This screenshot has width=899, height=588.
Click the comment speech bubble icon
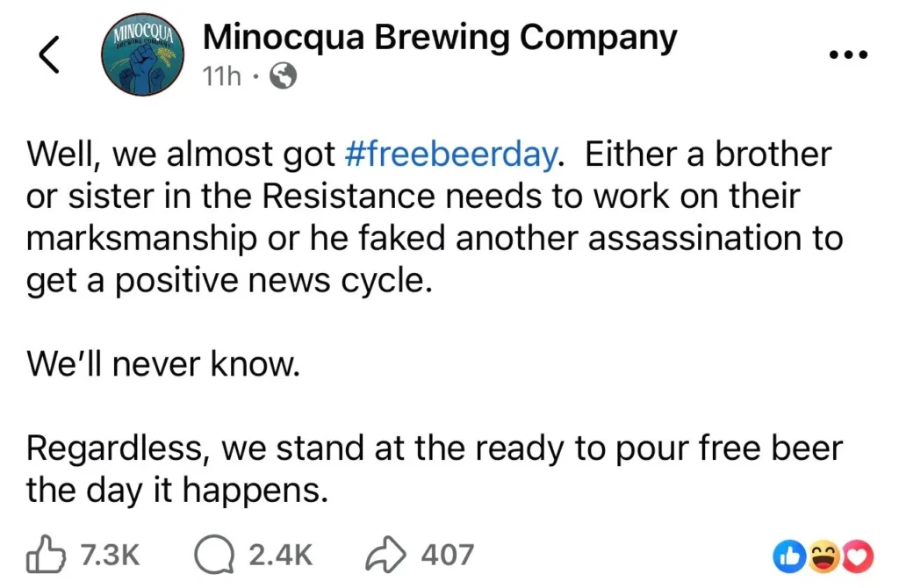(211, 555)
